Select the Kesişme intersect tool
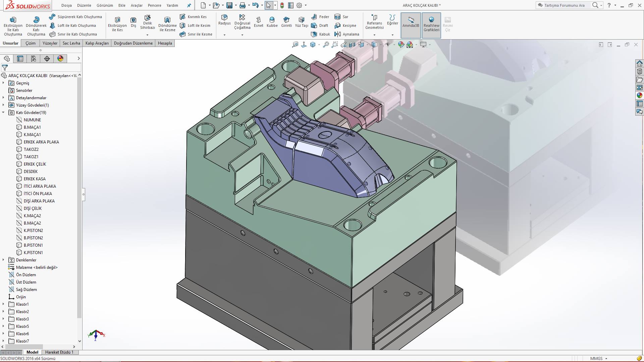Image resolution: width=644 pixels, height=362 pixels. [x=345, y=25]
